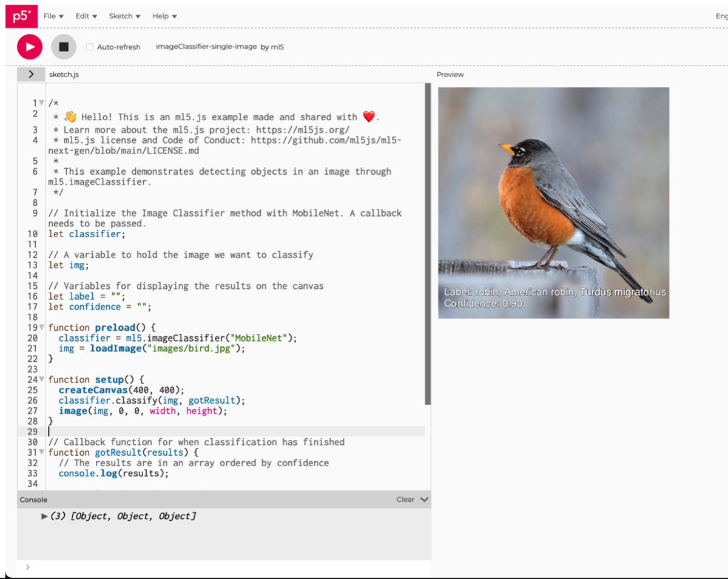The height and width of the screenshot is (579, 728).
Task: Fold the setup function at line 24
Action: [x=41, y=380]
